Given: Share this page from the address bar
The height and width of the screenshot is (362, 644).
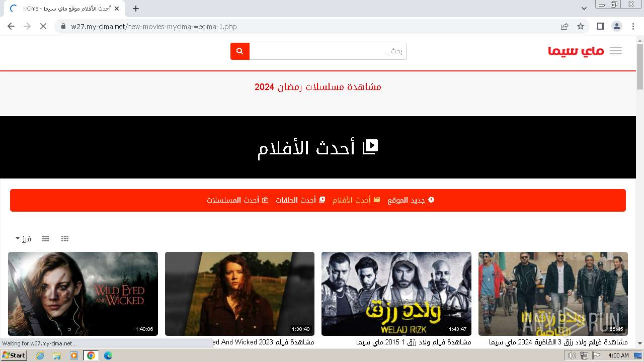Looking at the screenshot, I should pos(565,26).
